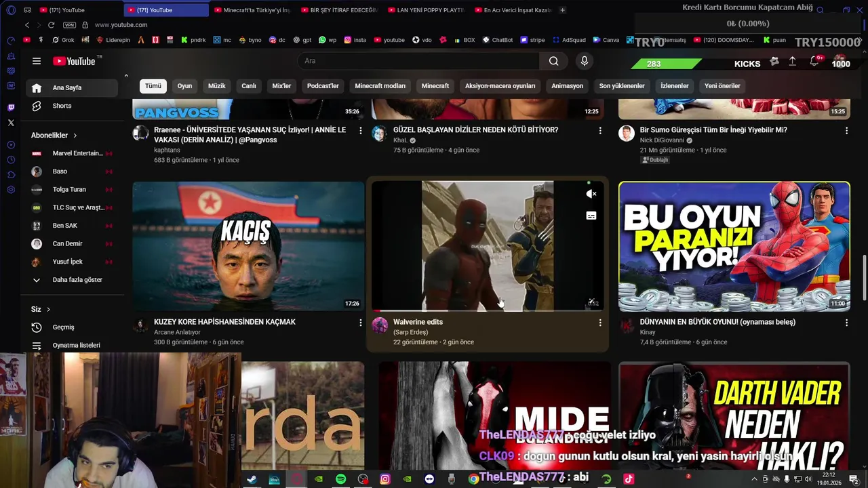Click the VPN badge in the address bar

(69, 25)
